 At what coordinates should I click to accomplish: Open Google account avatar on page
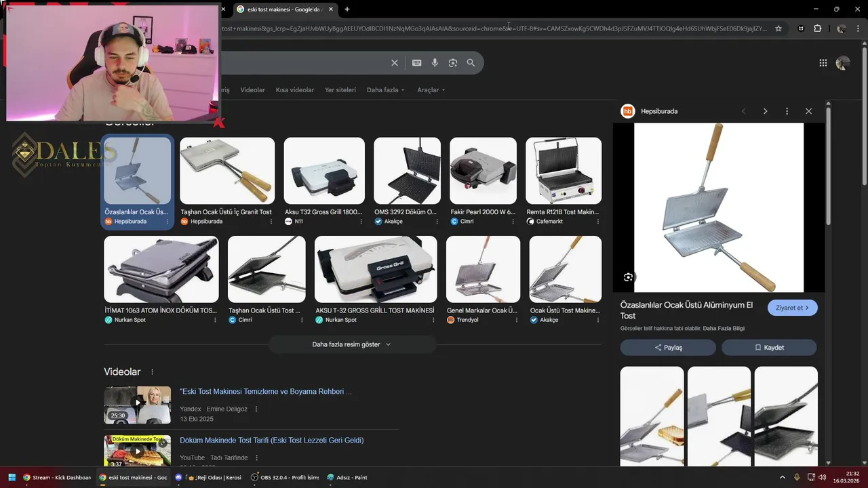(843, 63)
